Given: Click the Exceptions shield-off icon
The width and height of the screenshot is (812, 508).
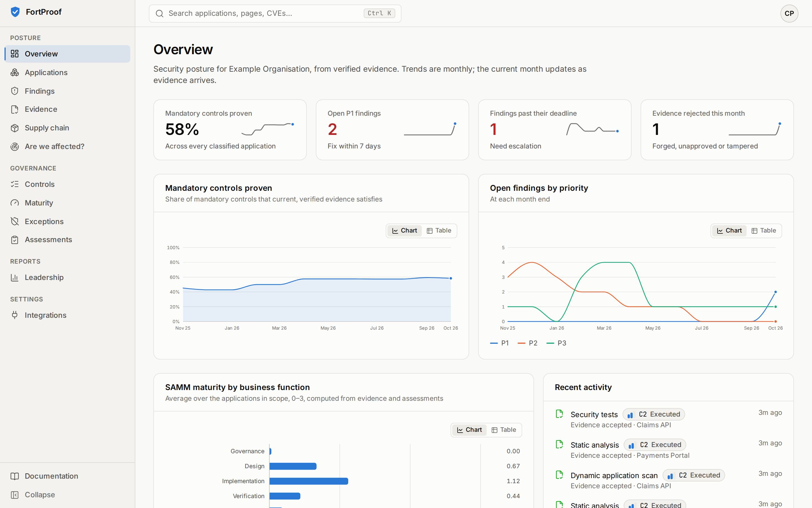Looking at the screenshot, I should (x=14, y=222).
